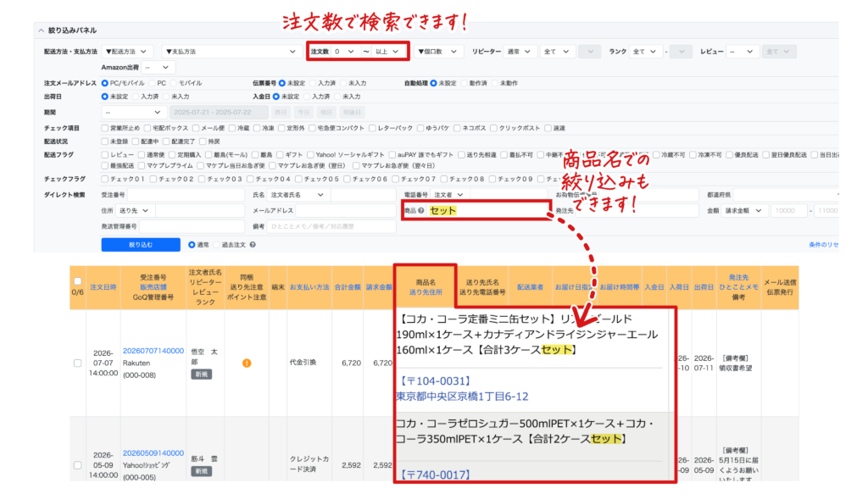The height and width of the screenshot is (494, 868).
Task: Click the orange warning icon in the Rakuten order row
Action: pyautogui.click(x=247, y=364)
